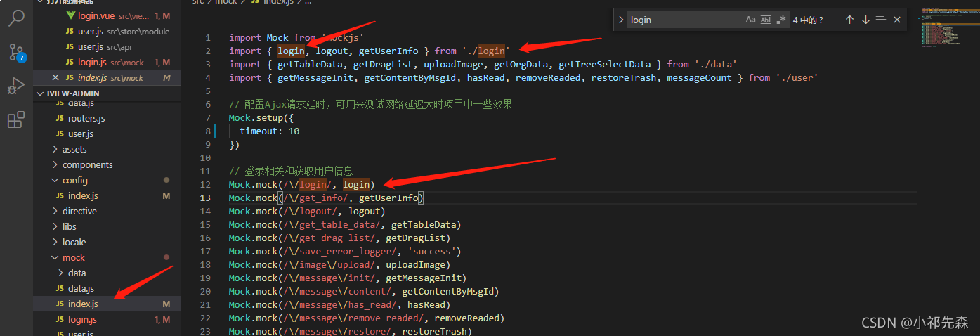
Task: Click the mock breadcrumb segment
Action: point(226,2)
